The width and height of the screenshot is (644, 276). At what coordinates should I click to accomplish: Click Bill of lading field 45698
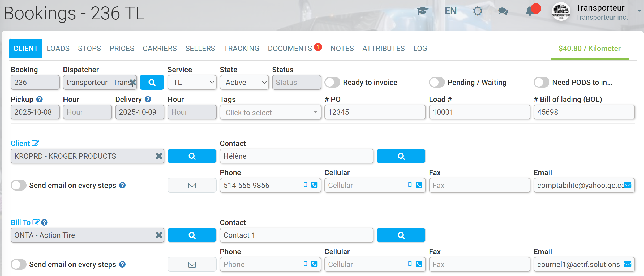click(x=584, y=112)
